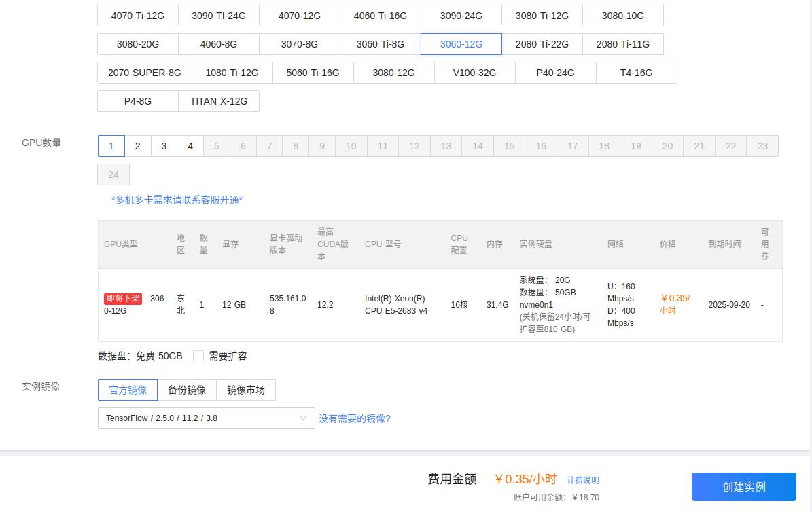This screenshot has height=512, width=812.
Task: Choose the 3070-8G GPU model
Action: coord(300,44)
